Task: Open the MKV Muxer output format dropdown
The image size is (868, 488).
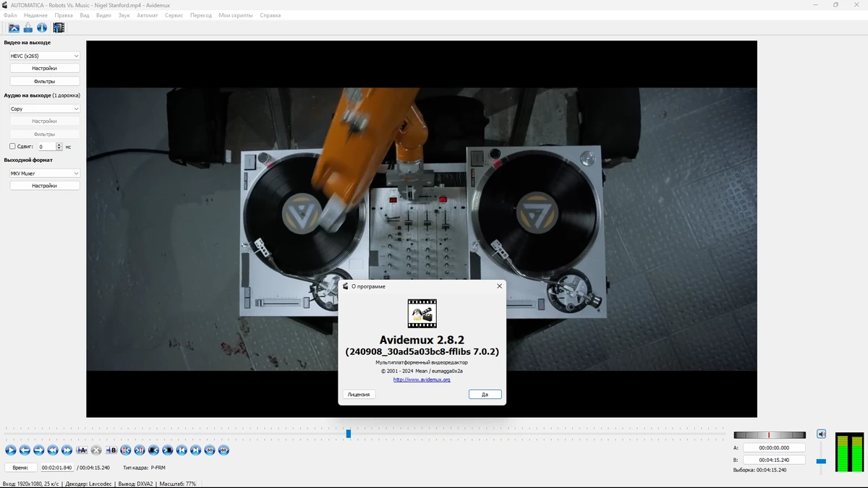Action: [45, 174]
